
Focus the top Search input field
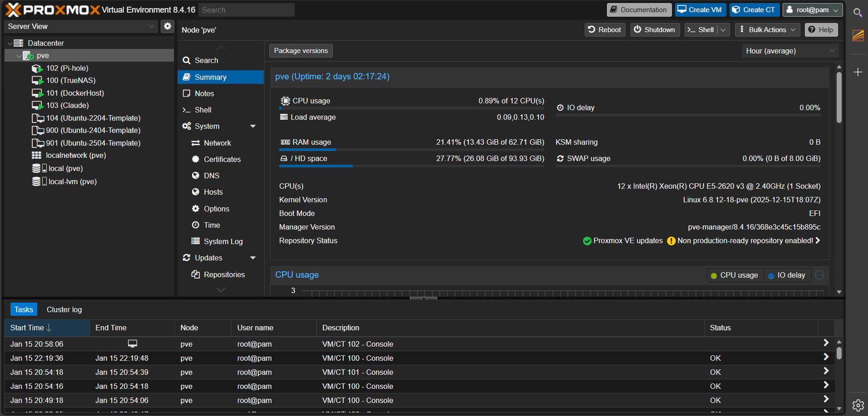(x=246, y=10)
